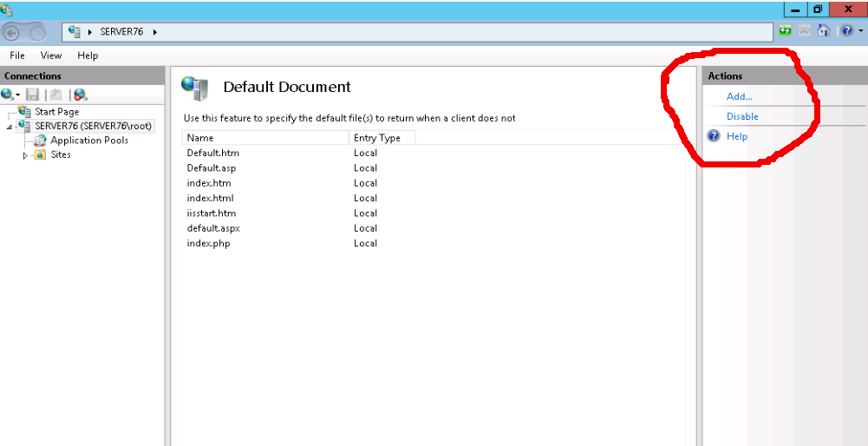The image size is (868, 446).
Task: Click Local entry type for index.php row
Action: point(365,243)
